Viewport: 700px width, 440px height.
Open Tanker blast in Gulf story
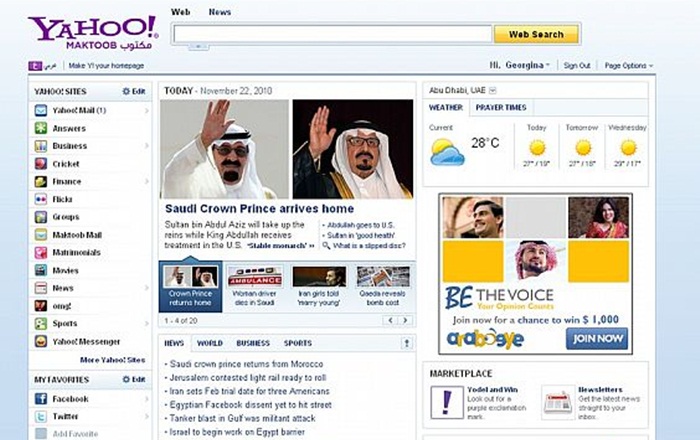[242, 418]
